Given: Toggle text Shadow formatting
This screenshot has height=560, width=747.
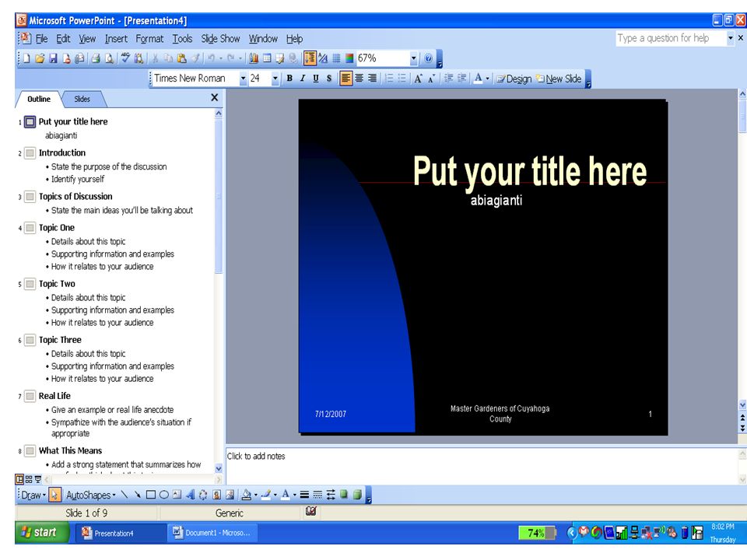Looking at the screenshot, I should (x=328, y=79).
